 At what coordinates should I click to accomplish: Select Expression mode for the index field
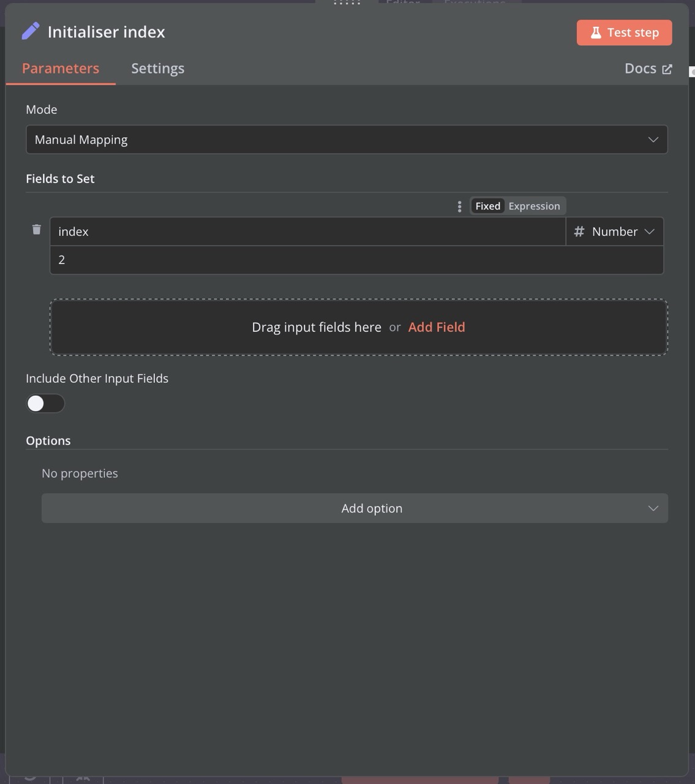(533, 206)
